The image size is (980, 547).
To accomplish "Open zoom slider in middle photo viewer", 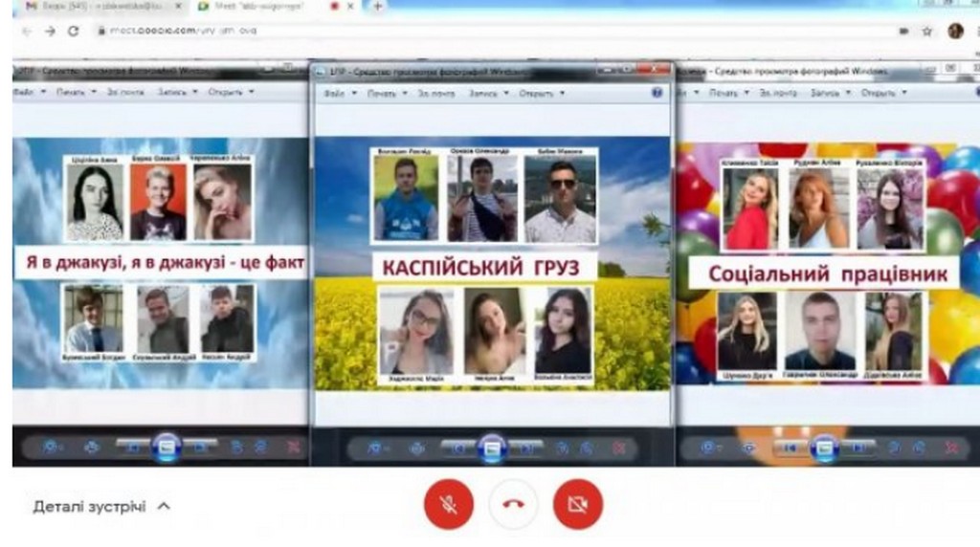I will (375, 447).
